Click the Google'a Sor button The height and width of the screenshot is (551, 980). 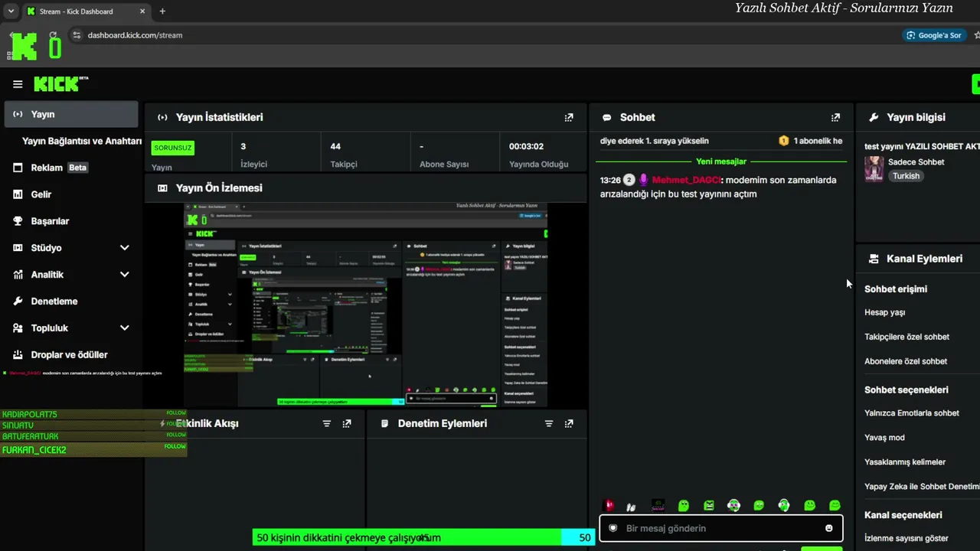tap(933, 35)
